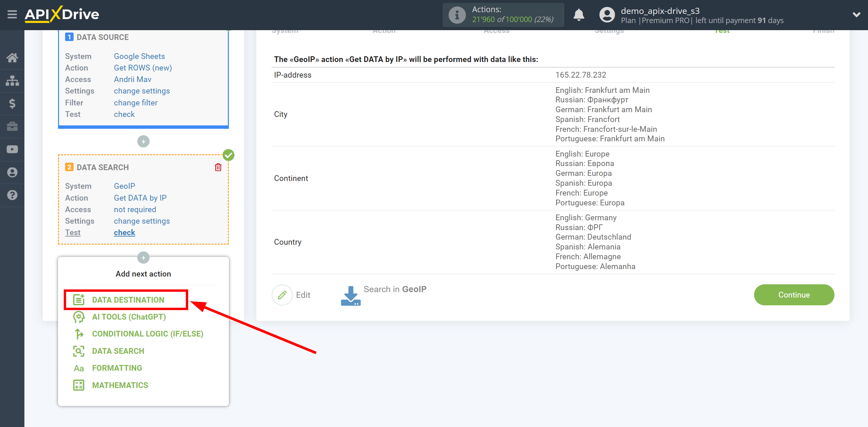Click the user avatar icon
The height and width of the screenshot is (427, 868).
click(x=607, y=15)
